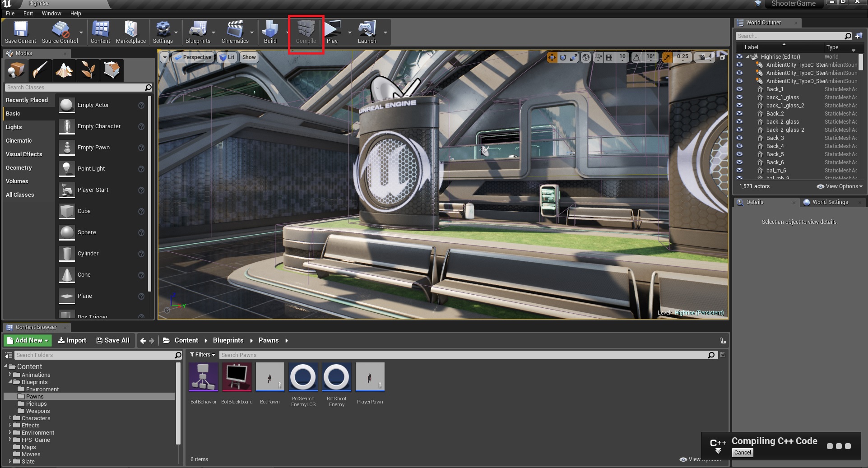Open the Window menu
868x468 pixels.
click(x=51, y=13)
